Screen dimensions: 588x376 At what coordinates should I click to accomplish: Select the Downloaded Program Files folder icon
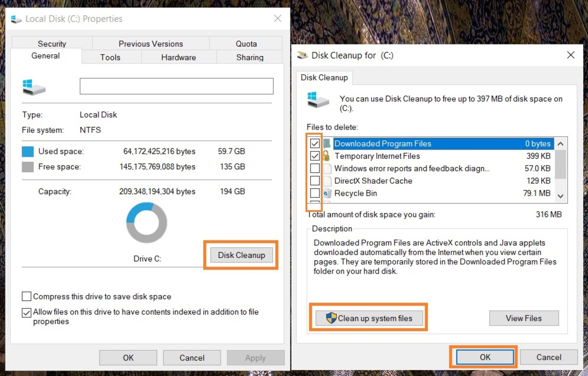tap(327, 143)
